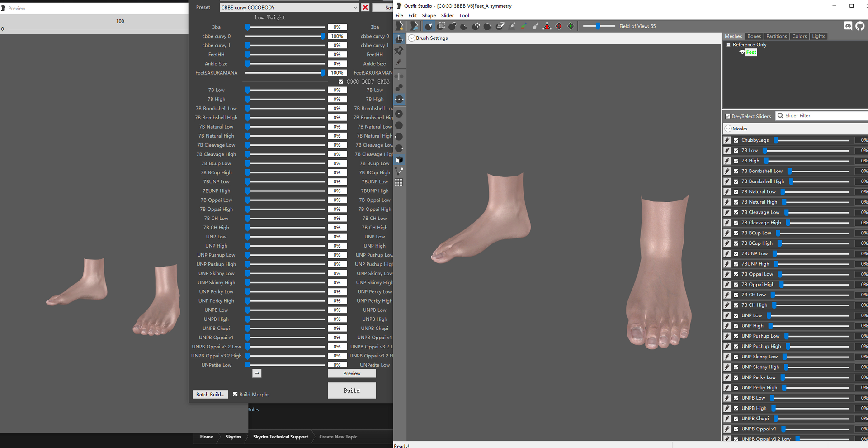The image size is (868, 448).
Task: Uncheck the UNPB Chapi slider checkbox
Action: pos(736,419)
